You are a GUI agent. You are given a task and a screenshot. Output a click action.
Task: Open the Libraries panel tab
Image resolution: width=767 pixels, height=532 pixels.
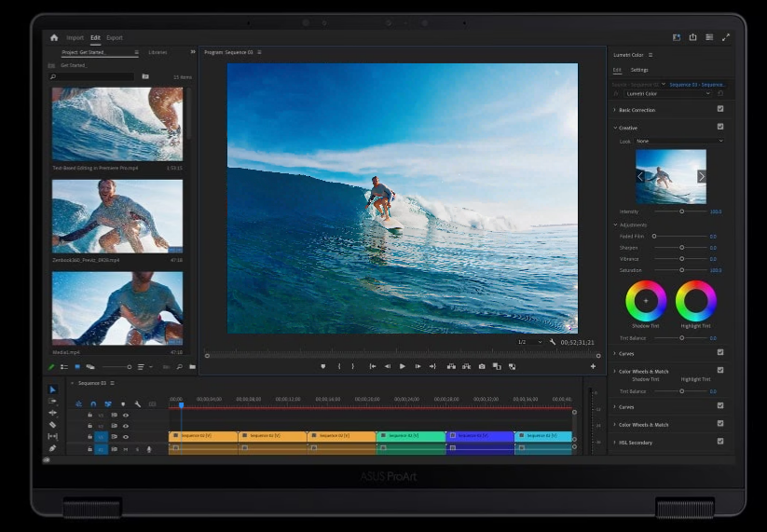[158, 52]
